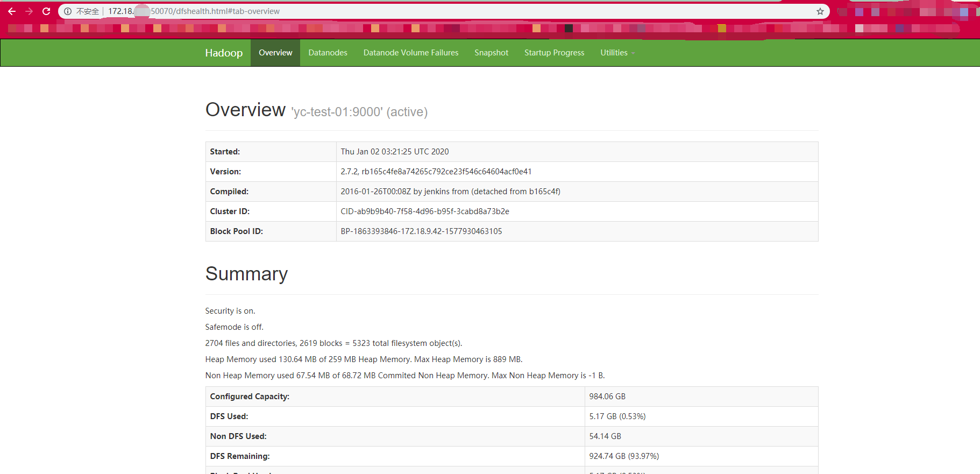980x474 pixels.
Task: Click the browser forward arrow
Action: 29,11
